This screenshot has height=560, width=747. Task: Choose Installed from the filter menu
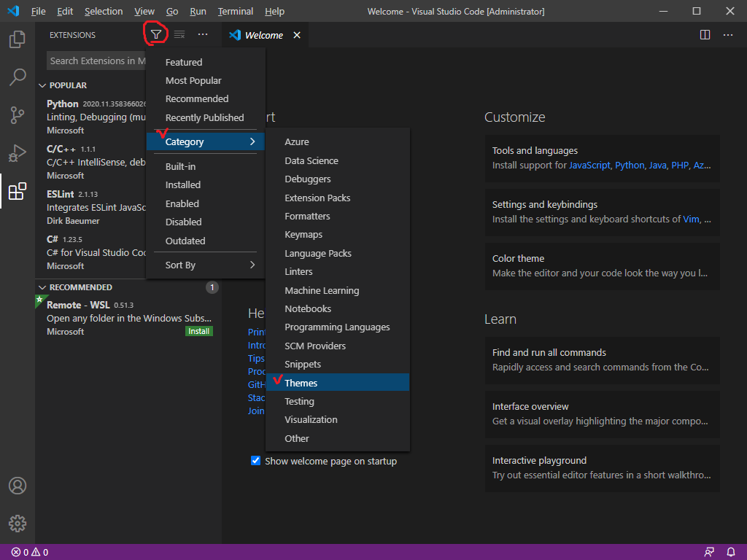click(183, 185)
